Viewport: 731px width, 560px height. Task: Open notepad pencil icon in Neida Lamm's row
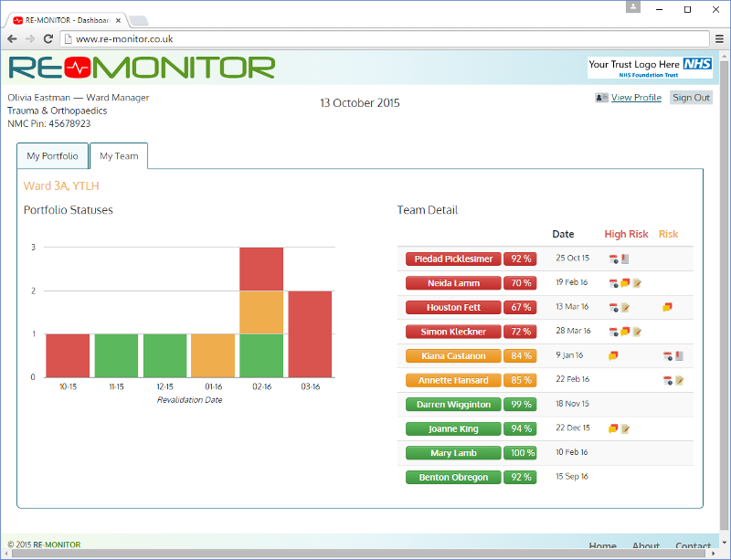pos(637,283)
